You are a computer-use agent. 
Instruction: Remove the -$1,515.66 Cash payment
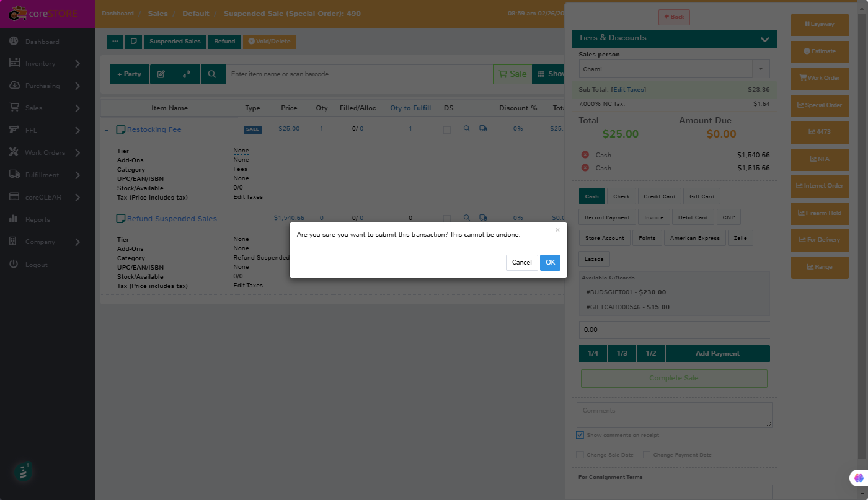click(585, 168)
